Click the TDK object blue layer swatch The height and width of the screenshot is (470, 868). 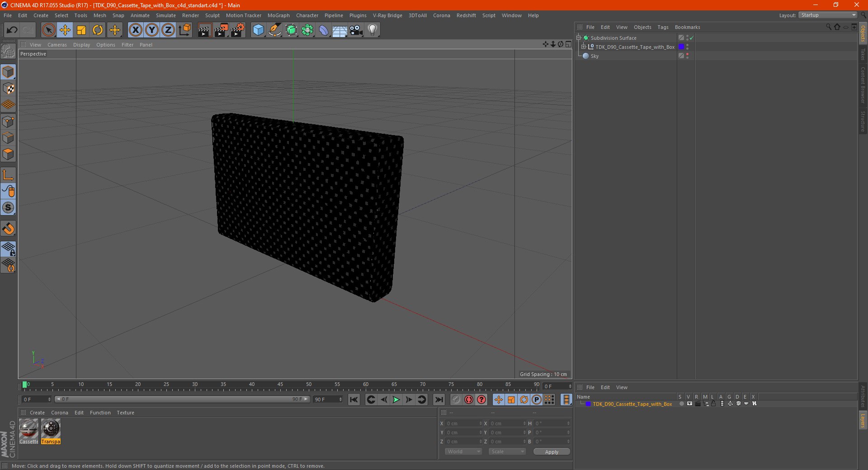[x=681, y=47]
